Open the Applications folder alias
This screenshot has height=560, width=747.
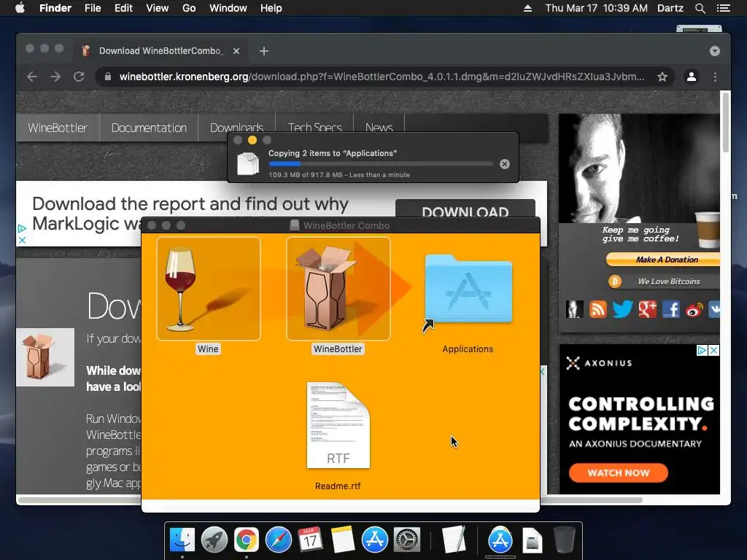(468, 289)
